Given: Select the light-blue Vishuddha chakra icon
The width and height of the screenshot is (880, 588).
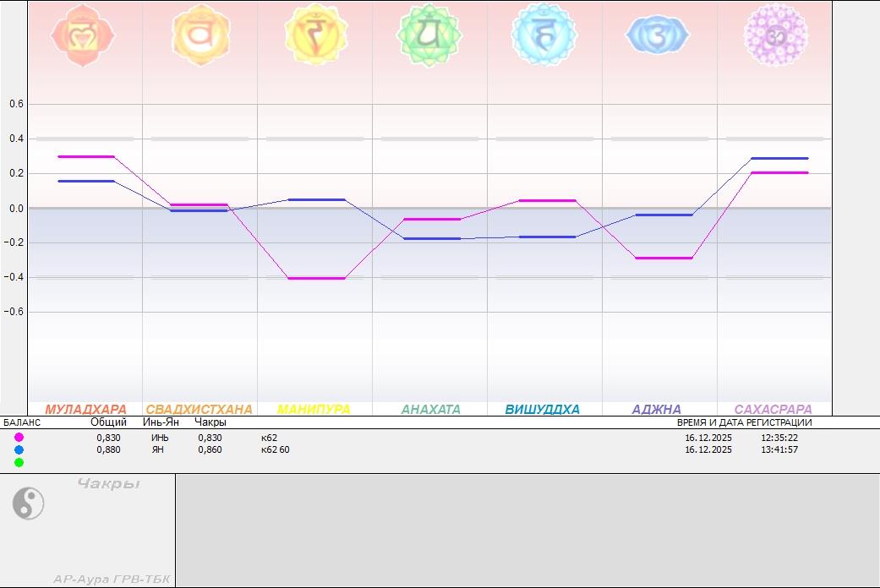Looking at the screenshot, I should pos(544,35).
